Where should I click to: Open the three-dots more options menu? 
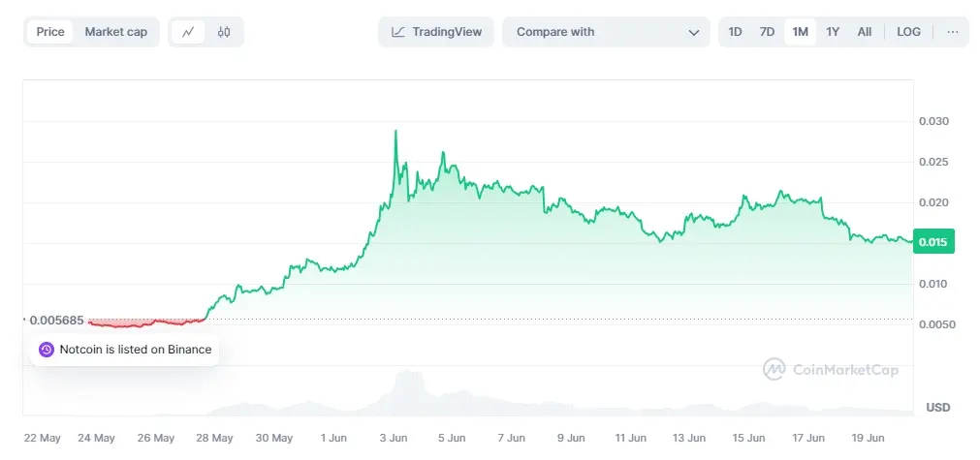[952, 32]
